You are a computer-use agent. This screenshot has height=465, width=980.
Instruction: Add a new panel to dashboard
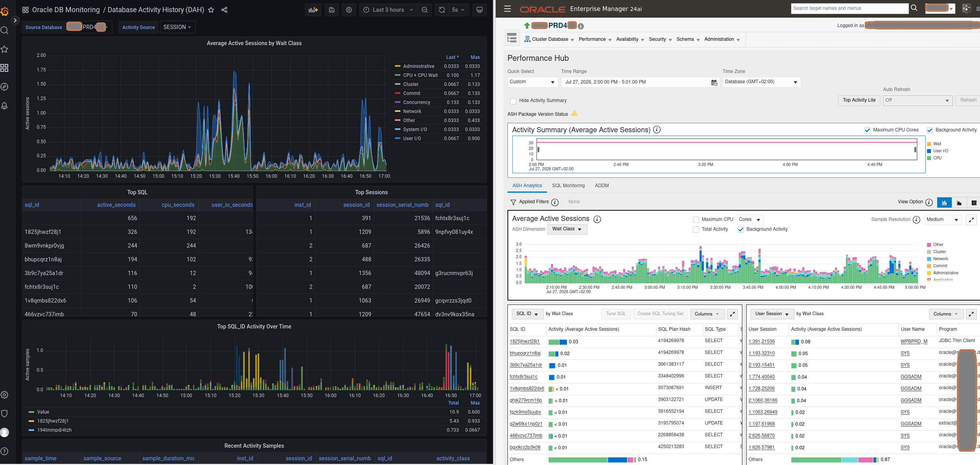(x=313, y=10)
